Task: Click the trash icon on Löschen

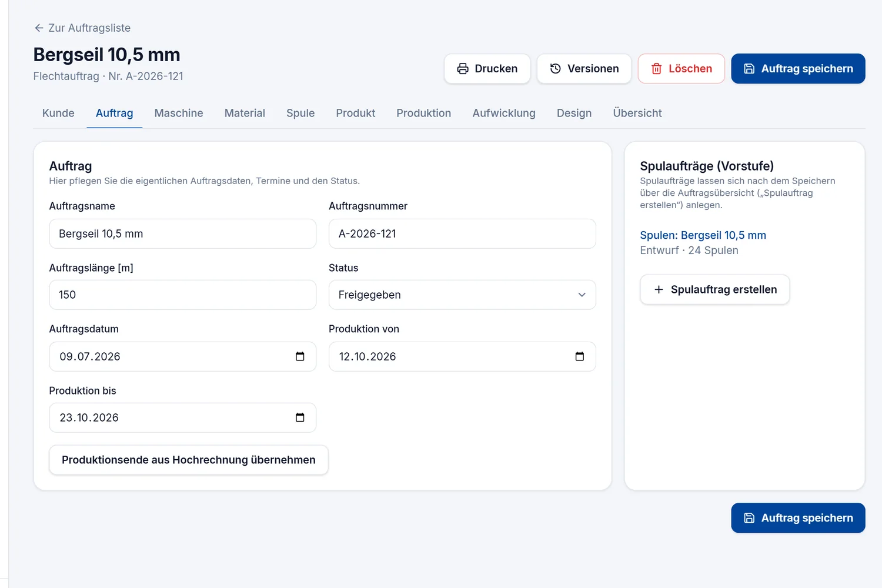Action: click(656, 69)
